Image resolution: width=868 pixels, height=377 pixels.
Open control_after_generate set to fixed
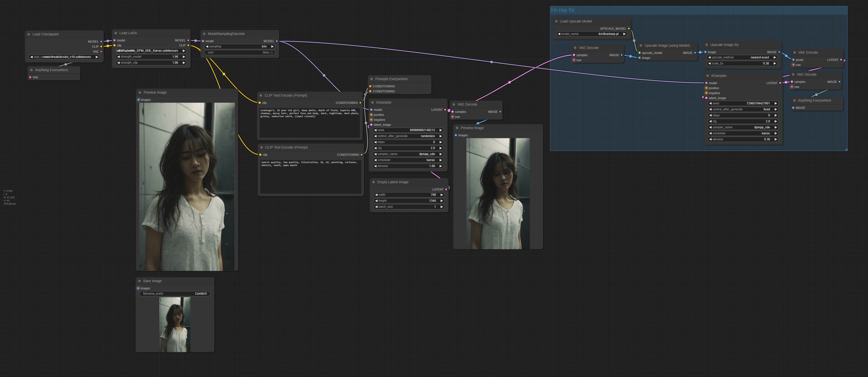click(x=743, y=109)
